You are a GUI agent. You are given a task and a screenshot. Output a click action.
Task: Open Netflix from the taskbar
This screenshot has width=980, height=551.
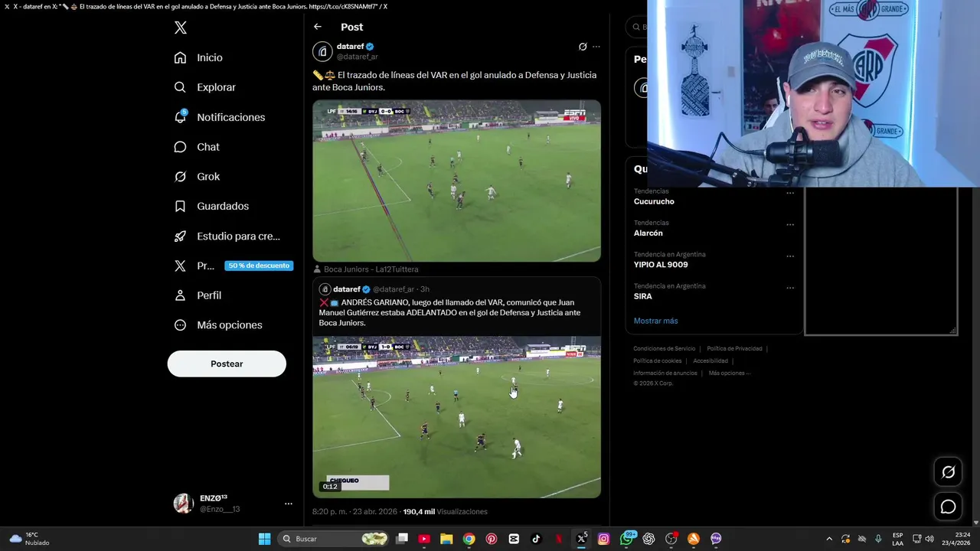point(559,539)
